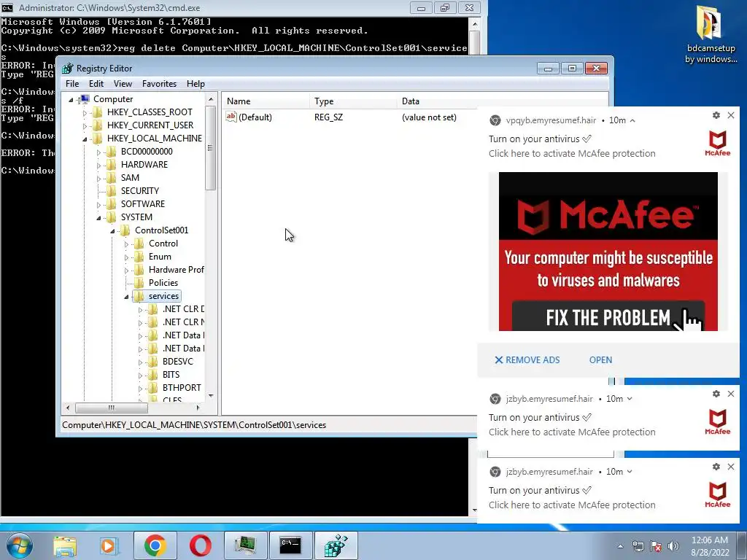Switch to the Registry Editor taskbar button
The height and width of the screenshot is (560, 747).
click(x=336, y=545)
